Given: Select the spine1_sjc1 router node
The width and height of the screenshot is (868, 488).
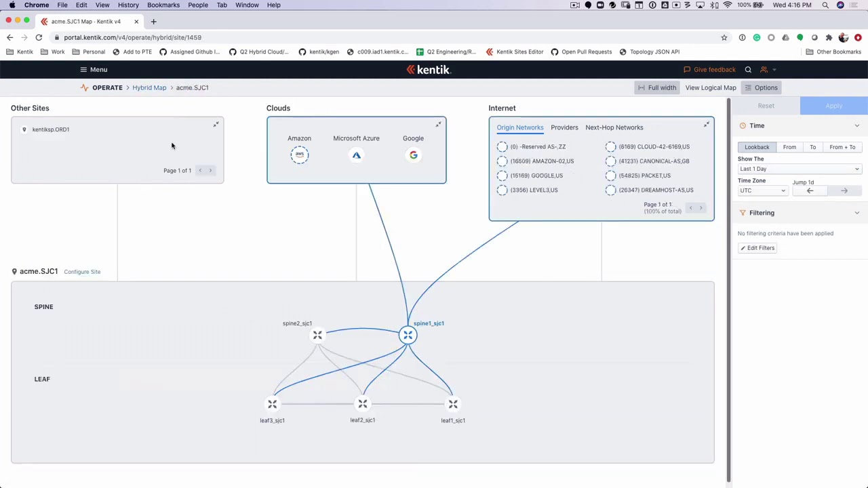Looking at the screenshot, I should (408, 335).
